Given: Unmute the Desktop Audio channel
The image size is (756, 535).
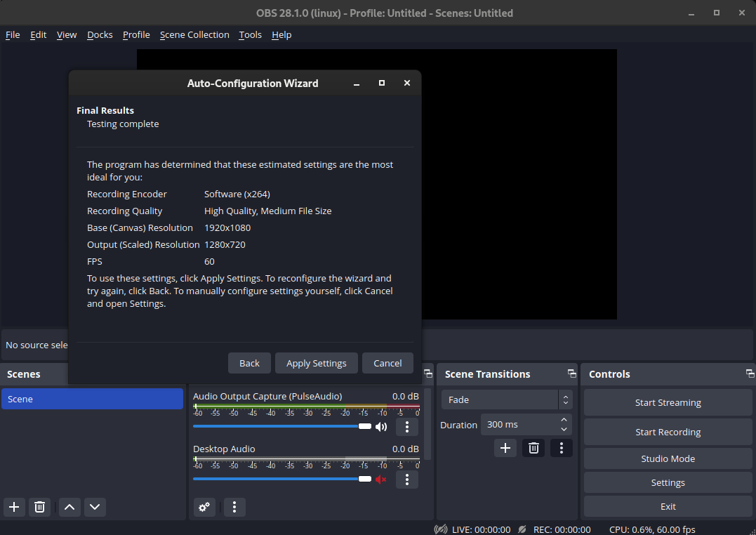Looking at the screenshot, I should click(381, 479).
